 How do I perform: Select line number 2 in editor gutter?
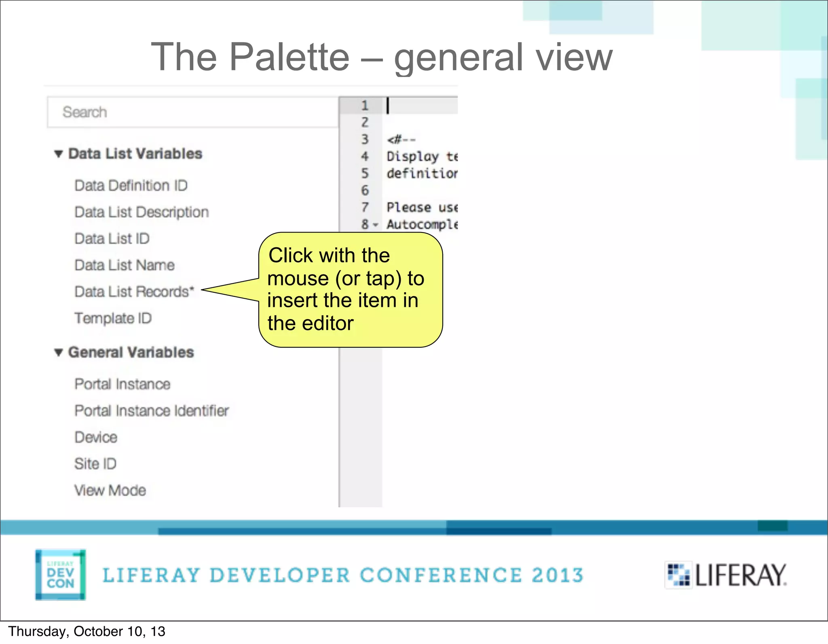[x=365, y=122]
